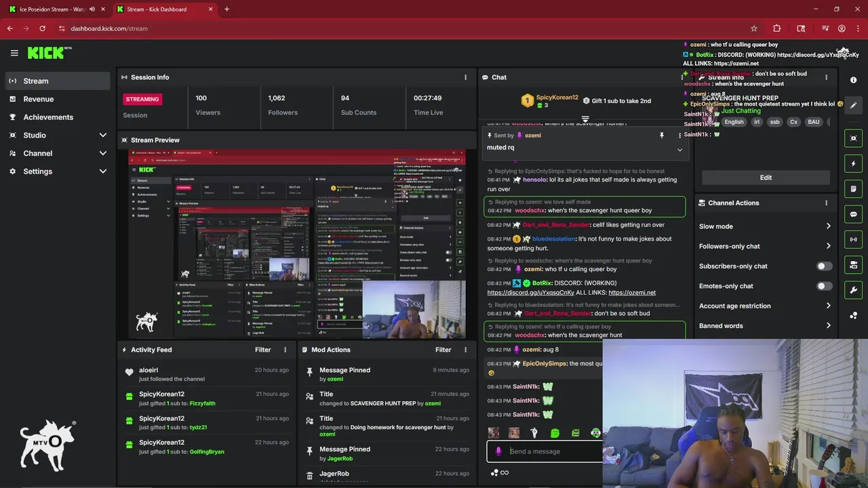Reload the dashboard page
The width and height of the screenshot is (868, 488).
click(x=42, y=28)
